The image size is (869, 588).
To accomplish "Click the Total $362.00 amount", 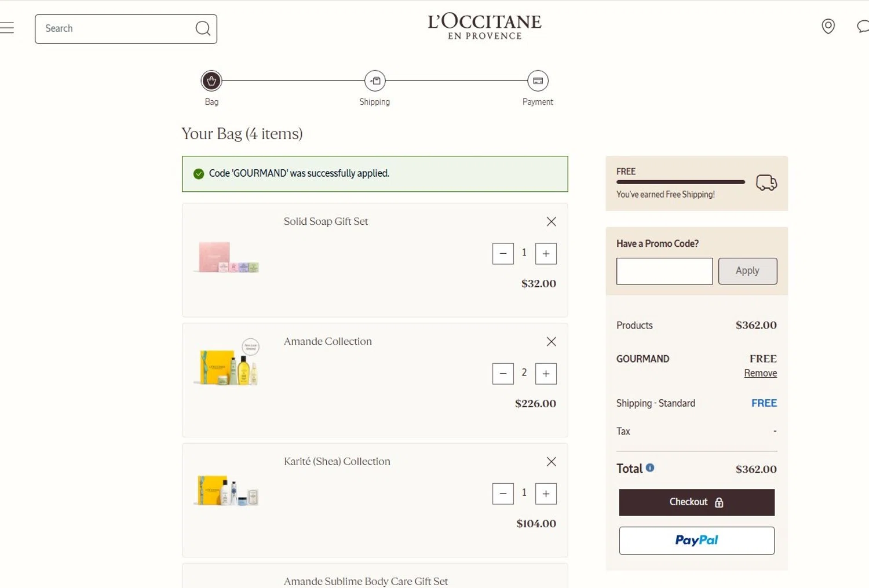I will pyautogui.click(x=756, y=469).
